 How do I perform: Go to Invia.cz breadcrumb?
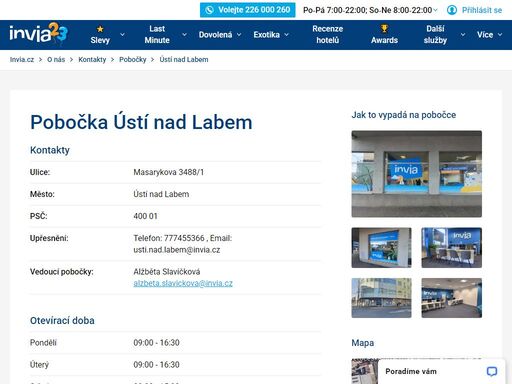pyautogui.click(x=22, y=60)
